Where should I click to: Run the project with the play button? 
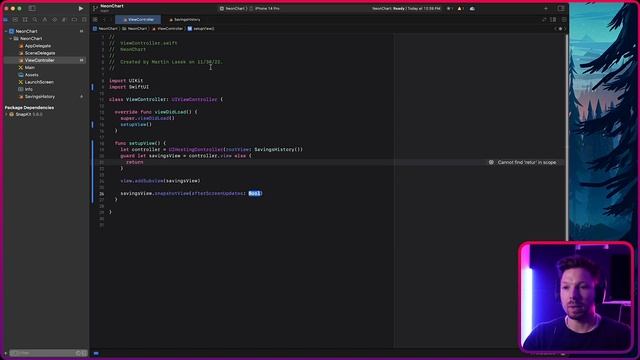[81, 8]
